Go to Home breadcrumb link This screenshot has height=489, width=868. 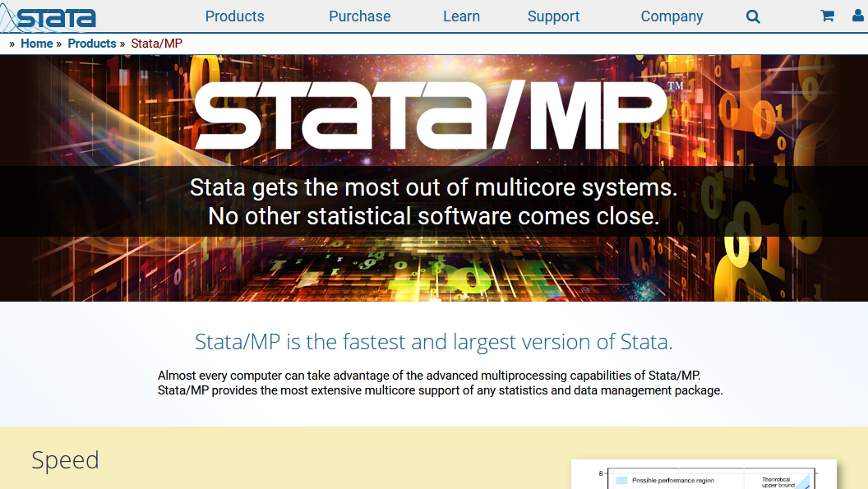tap(36, 44)
